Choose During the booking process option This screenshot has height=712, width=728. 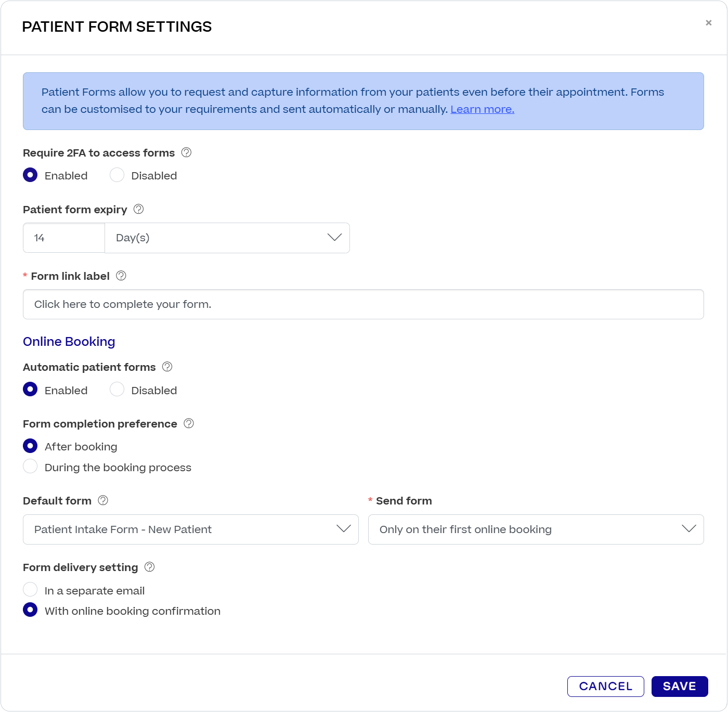coord(31,467)
